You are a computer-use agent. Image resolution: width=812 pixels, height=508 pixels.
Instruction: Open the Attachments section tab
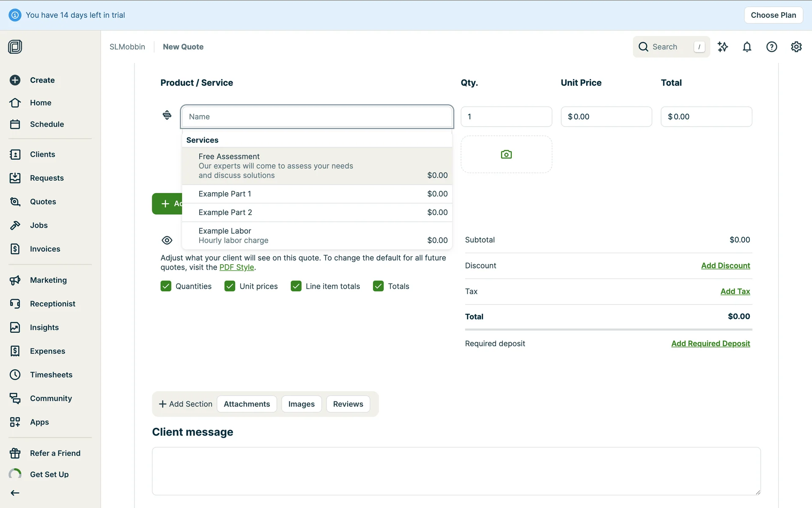click(x=247, y=404)
